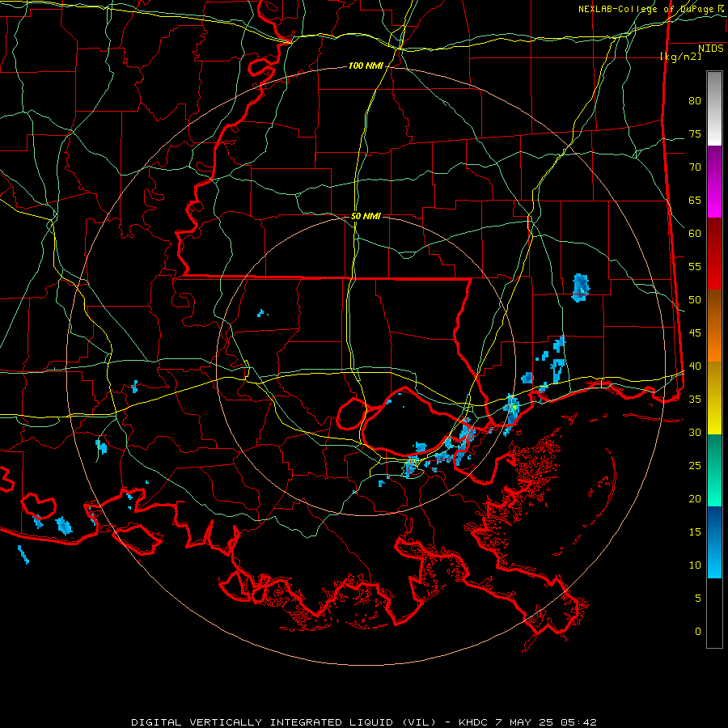Click the blue segment of the color bar
This screenshot has height=728, width=728.
tap(714, 542)
